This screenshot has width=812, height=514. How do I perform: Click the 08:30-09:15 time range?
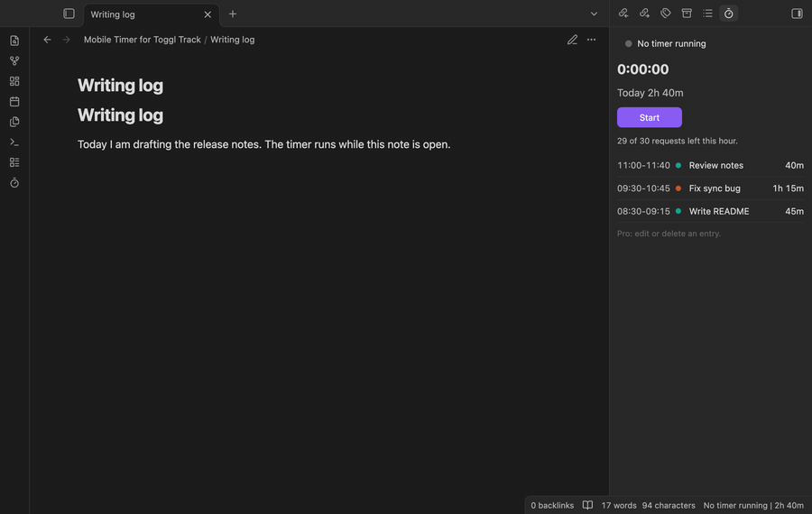click(643, 211)
